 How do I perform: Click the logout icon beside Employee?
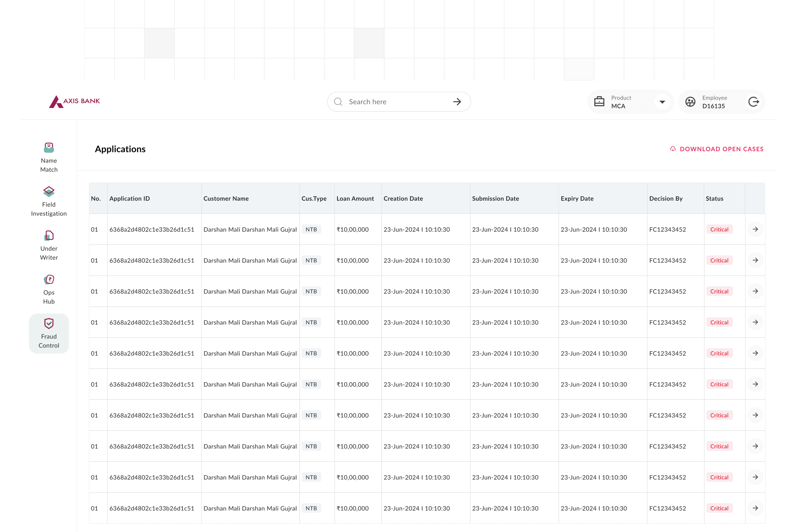coord(753,102)
